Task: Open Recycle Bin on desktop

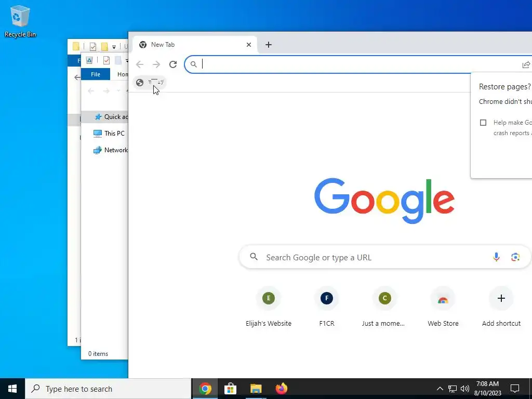Action: (20, 21)
